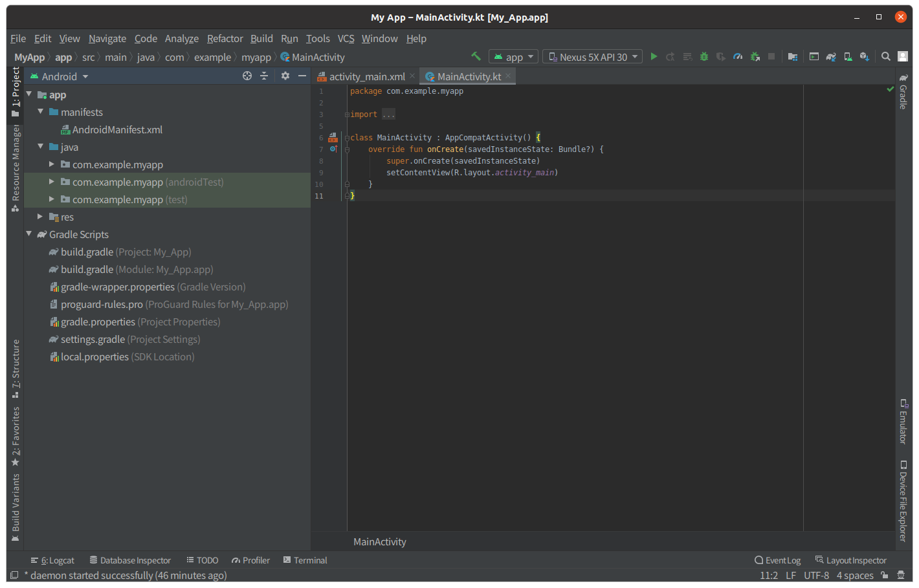Click Attach Debugger to Android Process icon

[x=755, y=57]
